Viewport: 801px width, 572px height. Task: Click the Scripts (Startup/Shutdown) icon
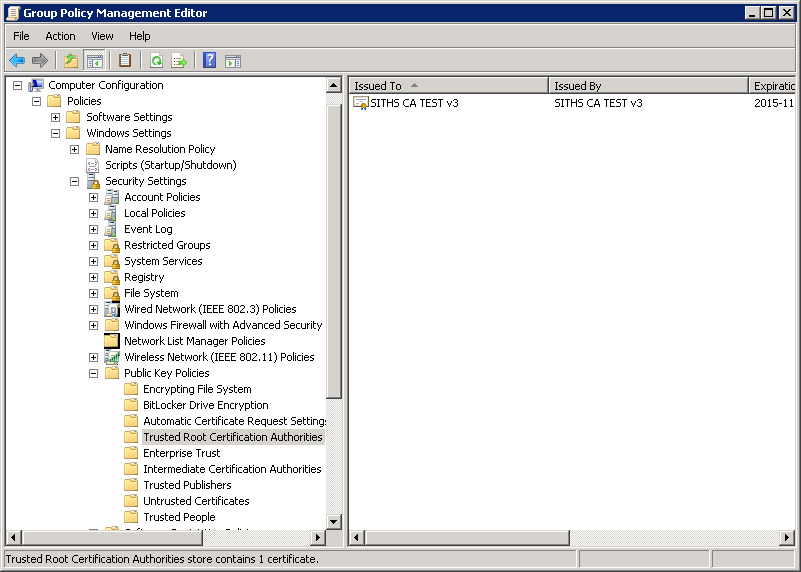(x=92, y=165)
